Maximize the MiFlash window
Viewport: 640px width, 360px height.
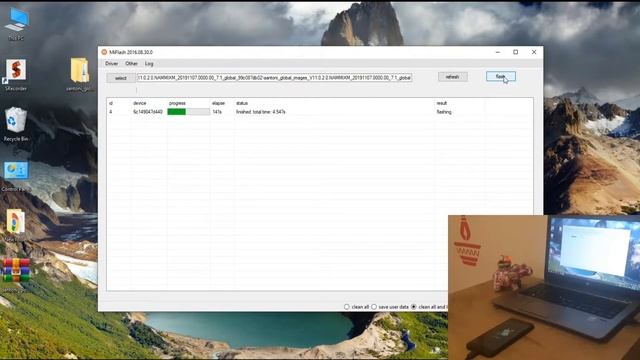pos(516,52)
